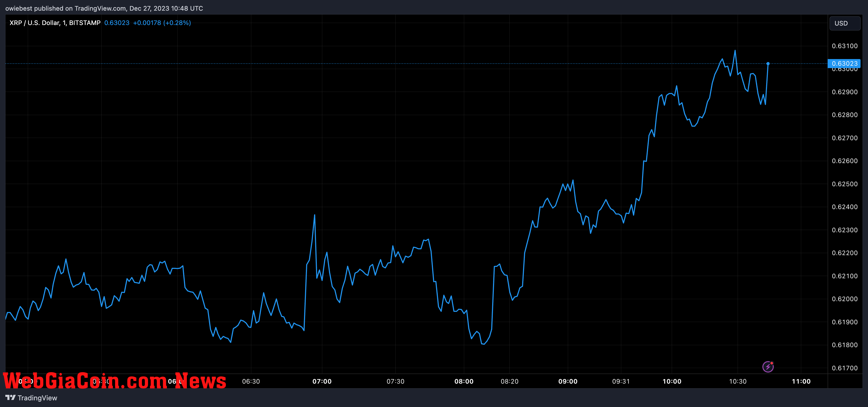Viewport: 868px width, 407px height.
Task: Click the 08:00 time axis label
Action: point(464,381)
